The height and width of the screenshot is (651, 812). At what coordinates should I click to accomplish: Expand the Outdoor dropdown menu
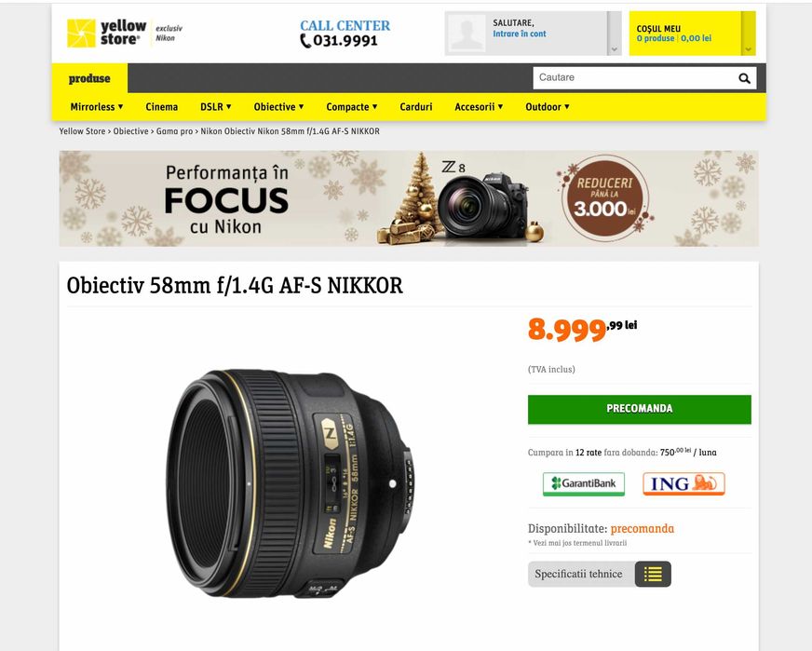tap(548, 107)
